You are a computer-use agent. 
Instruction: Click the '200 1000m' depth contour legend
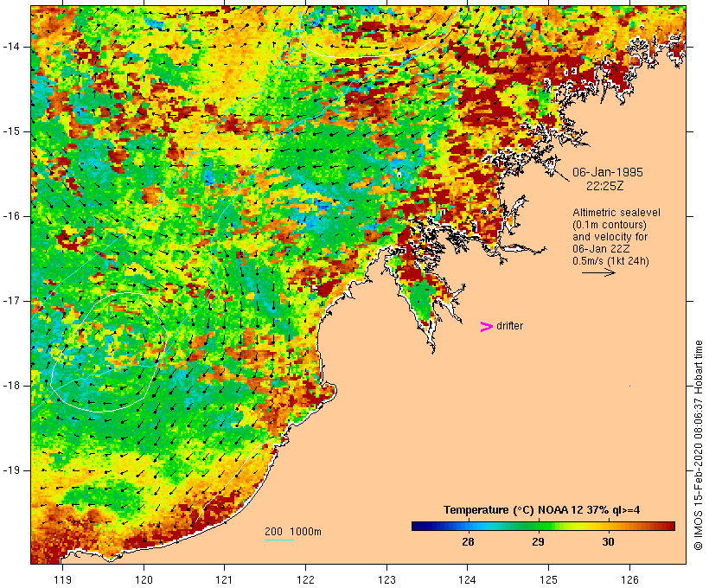[x=293, y=532]
